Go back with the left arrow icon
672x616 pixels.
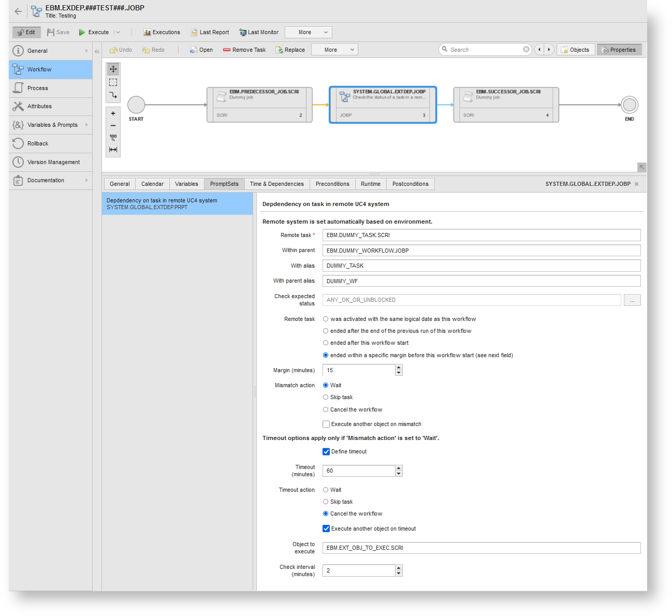click(x=18, y=11)
